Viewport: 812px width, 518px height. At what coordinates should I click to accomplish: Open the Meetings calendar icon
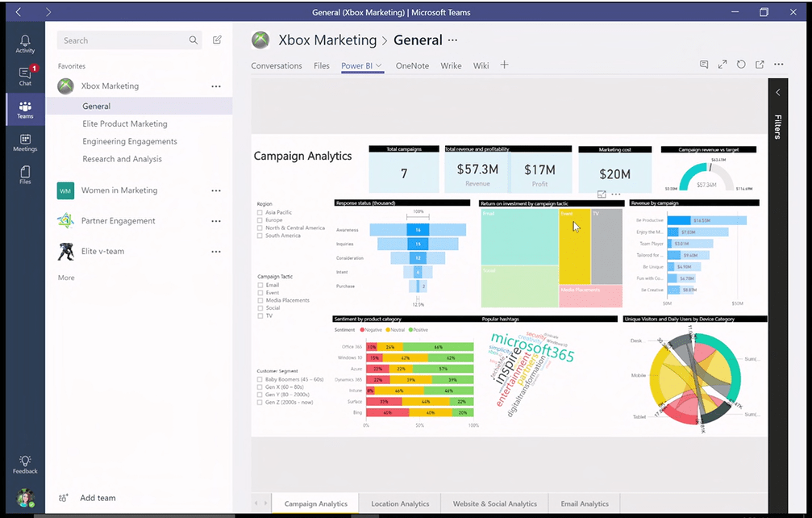coord(25,143)
